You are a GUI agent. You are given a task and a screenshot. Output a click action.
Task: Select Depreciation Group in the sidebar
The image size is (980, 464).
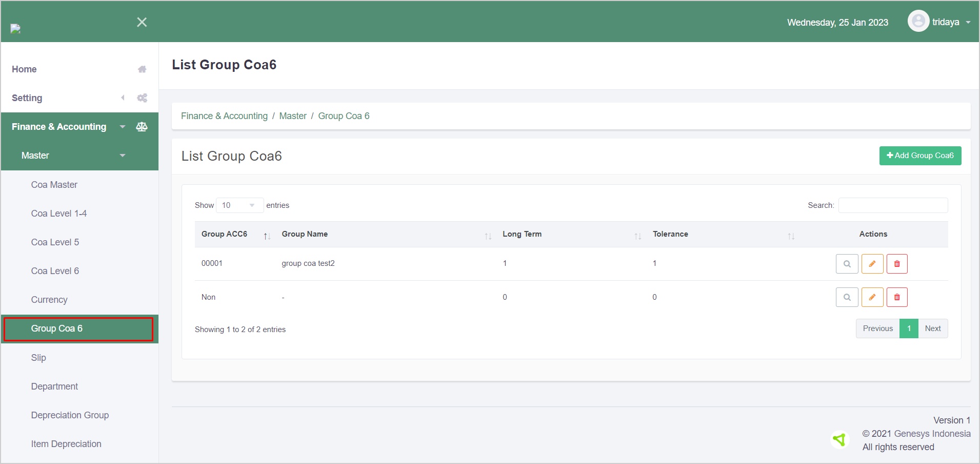click(x=70, y=415)
